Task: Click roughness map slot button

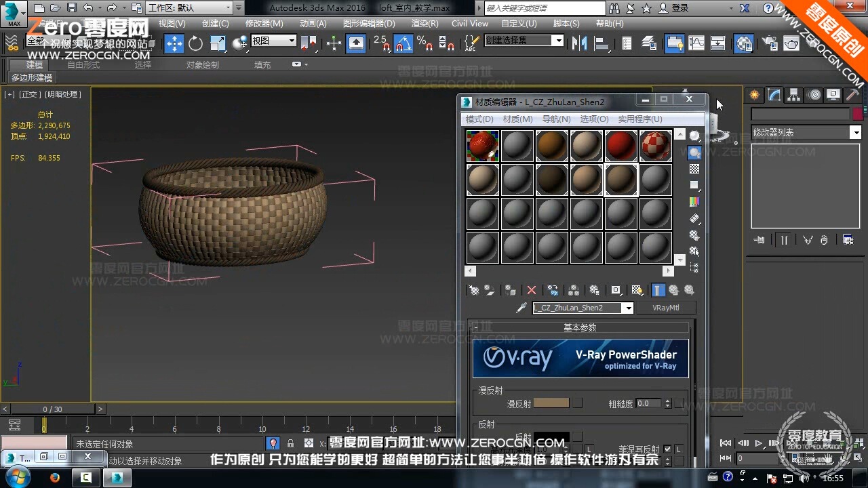Action: [679, 403]
